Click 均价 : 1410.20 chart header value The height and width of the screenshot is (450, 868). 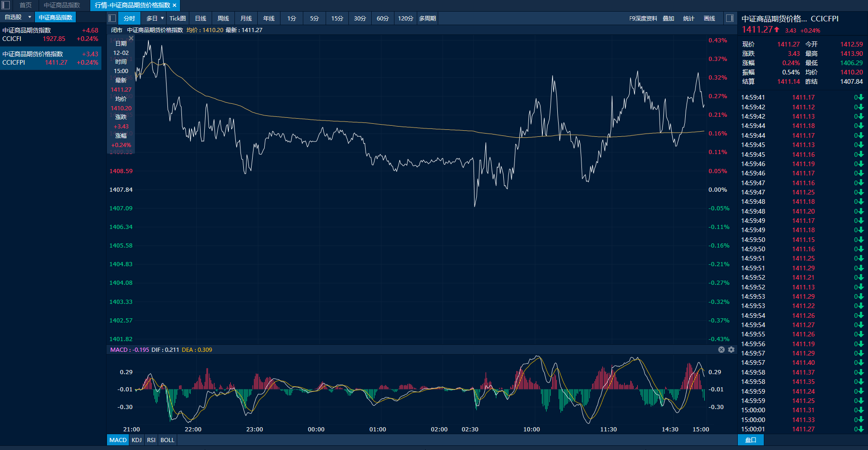(205, 30)
